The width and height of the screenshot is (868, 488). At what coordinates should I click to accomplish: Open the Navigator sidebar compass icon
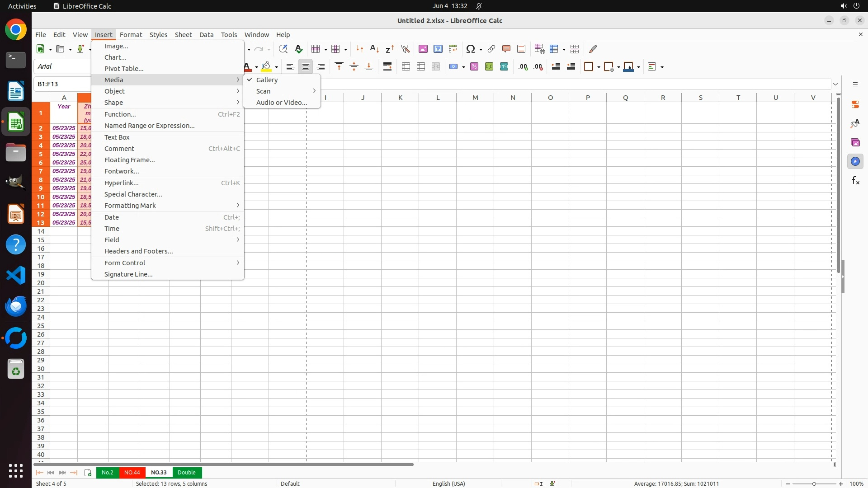[x=855, y=161]
